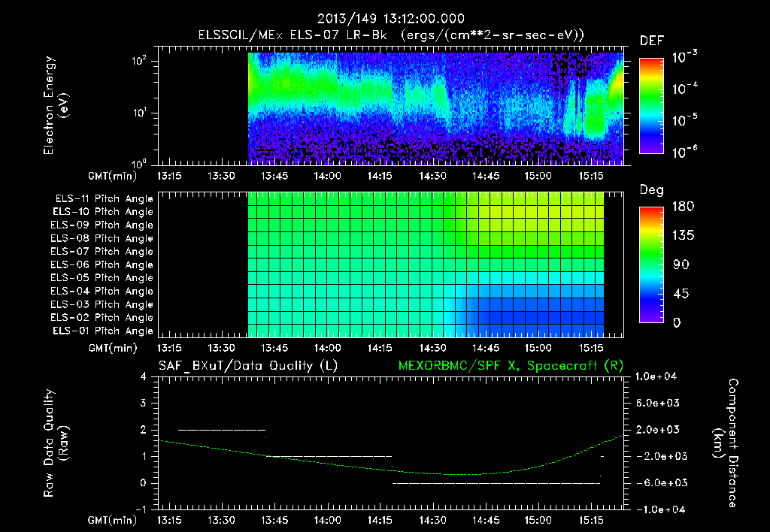Select the ELS-07 Pitch Angle row label
Screen dimensions: 770x532
tap(102, 251)
